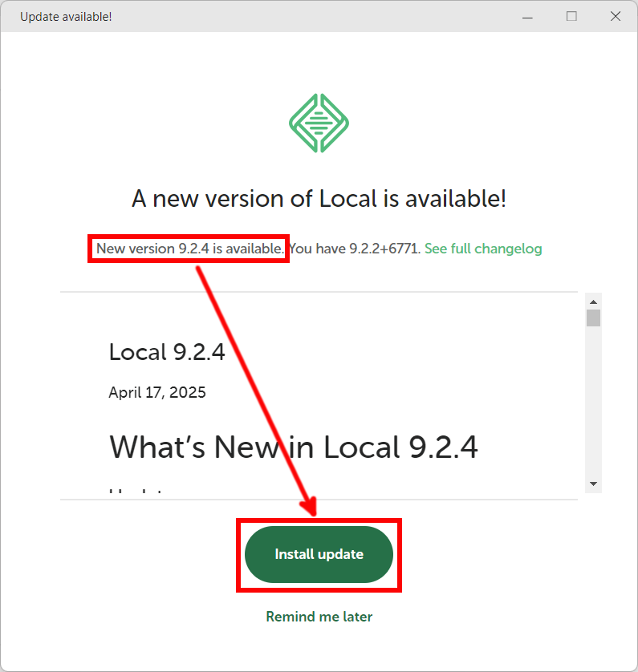Click the changelog scrollbar down arrow

[x=593, y=484]
